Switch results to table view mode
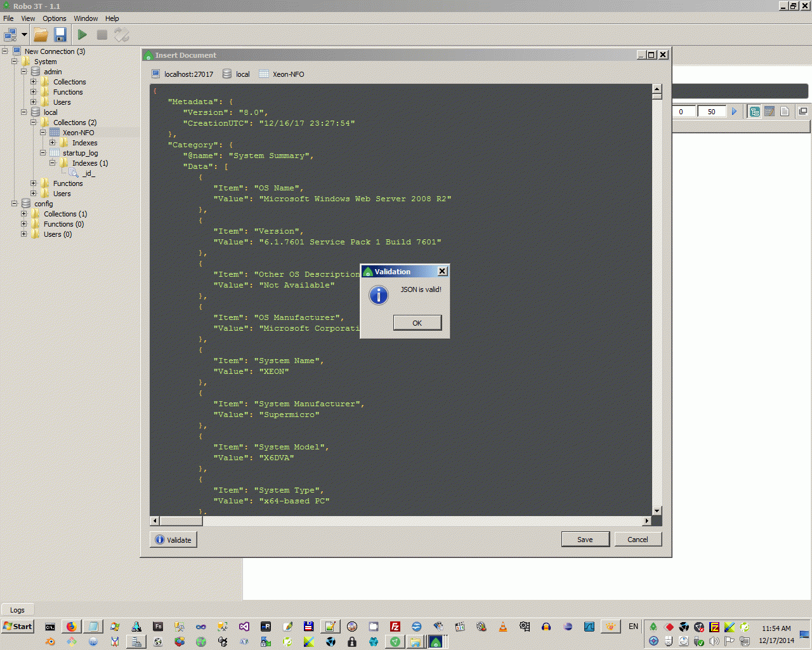 769,112
